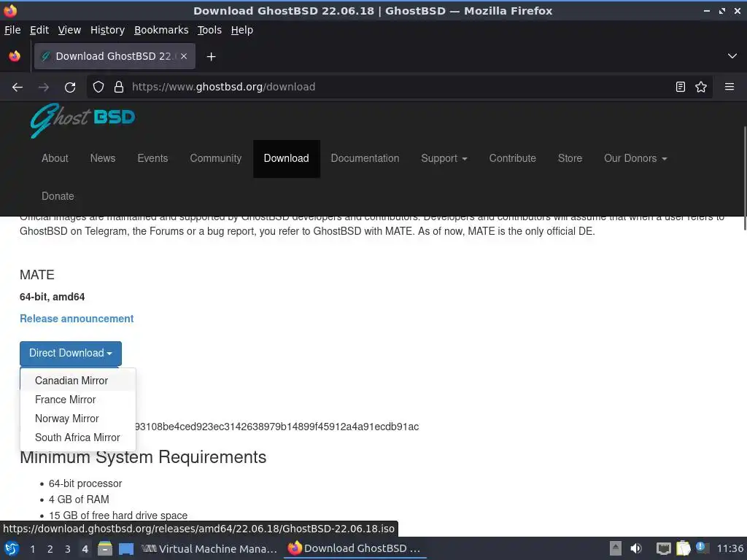Close the Download GhostBSD tab
This screenshot has height=560, width=747.
184,56
